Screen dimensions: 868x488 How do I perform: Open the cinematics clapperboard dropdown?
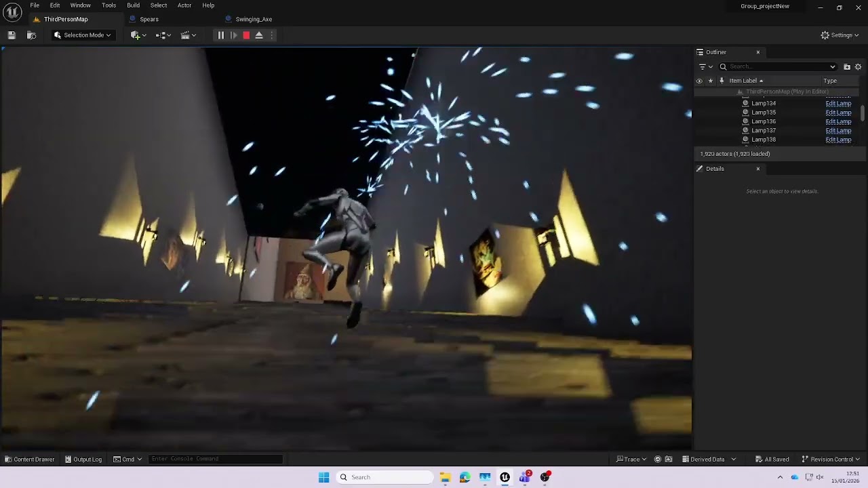coord(189,35)
